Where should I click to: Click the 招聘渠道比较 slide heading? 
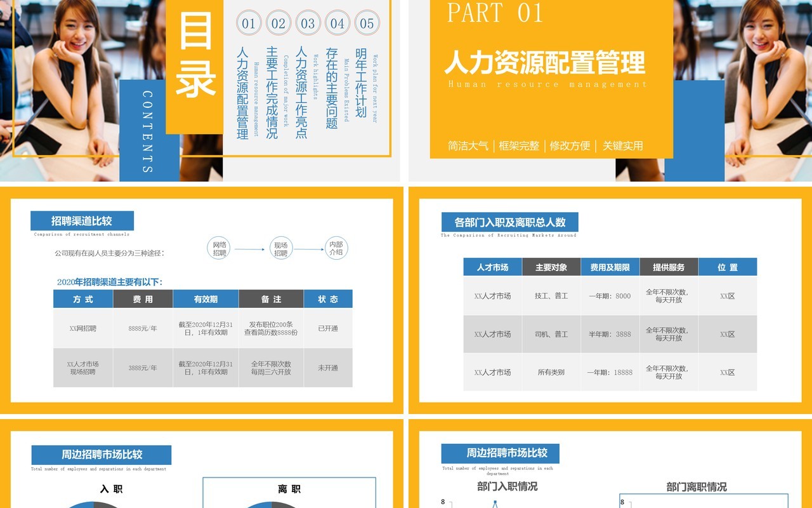point(82,221)
